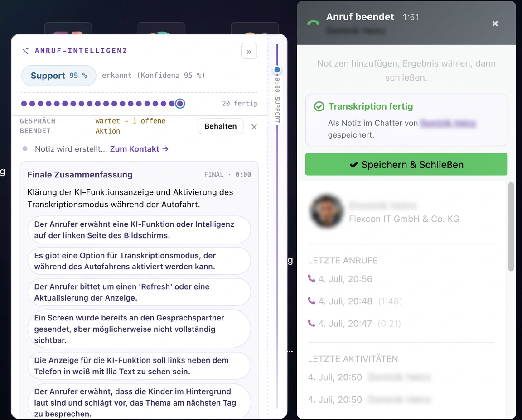Select the summary point about 'Refresh' request
Viewport: 522px width, 420px height.
point(139,292)
